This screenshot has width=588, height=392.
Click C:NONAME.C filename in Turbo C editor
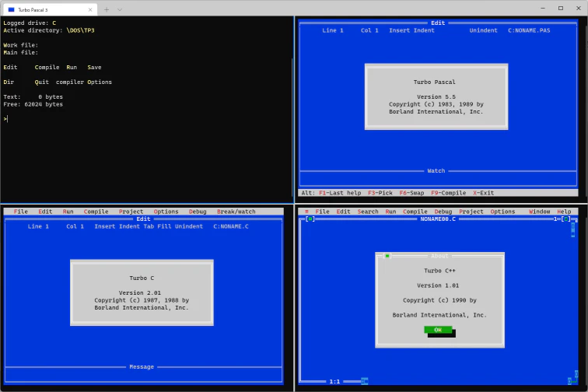(231, 226)
